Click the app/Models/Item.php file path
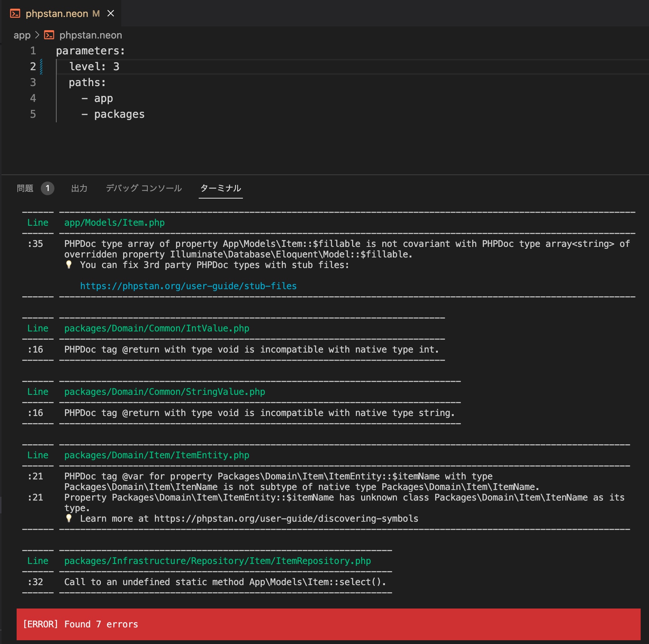 (x=114, y=223)
